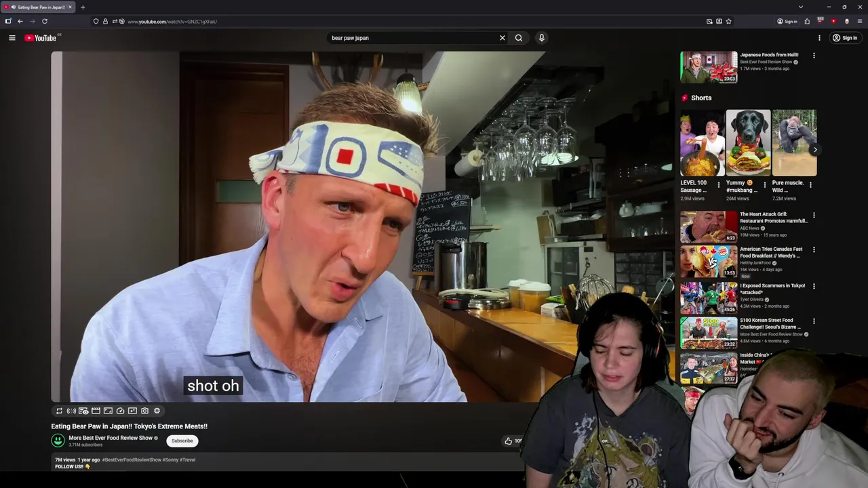Open the 'Pure muscle. Wild' short
This screenshot has height=488, width=868.
pyautogui.click(x=794, y=143)
